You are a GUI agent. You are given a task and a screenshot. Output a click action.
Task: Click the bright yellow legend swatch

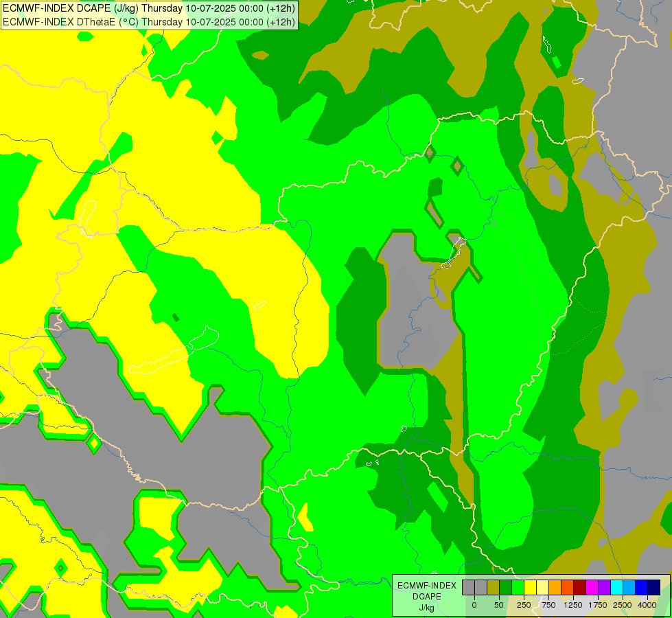(530, 587)
